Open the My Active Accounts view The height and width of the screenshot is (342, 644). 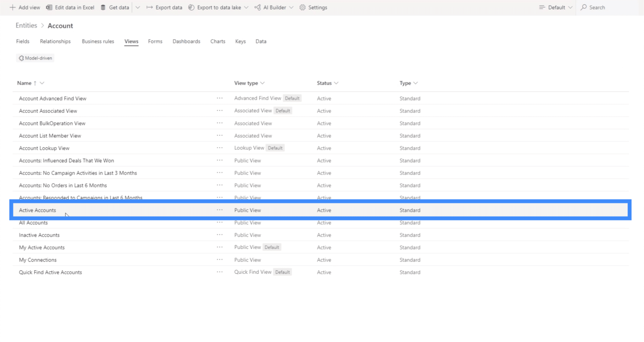click(42, 247)
